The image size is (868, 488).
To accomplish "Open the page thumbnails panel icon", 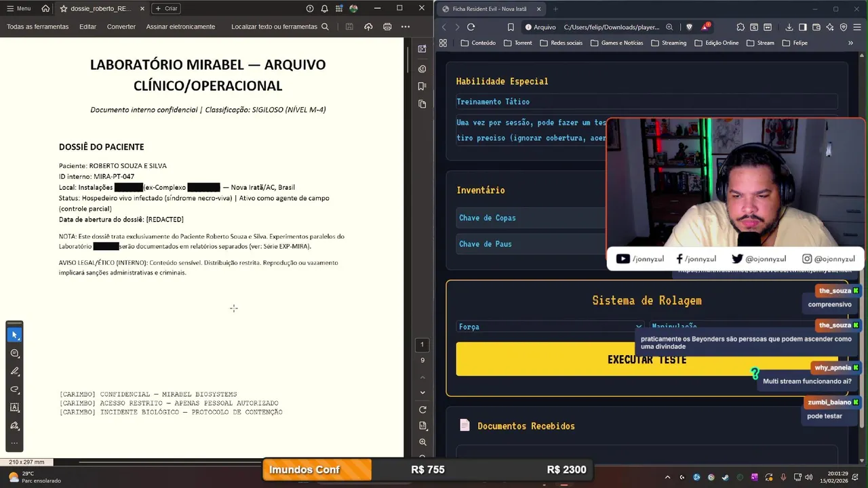I will tap(422, 104).
